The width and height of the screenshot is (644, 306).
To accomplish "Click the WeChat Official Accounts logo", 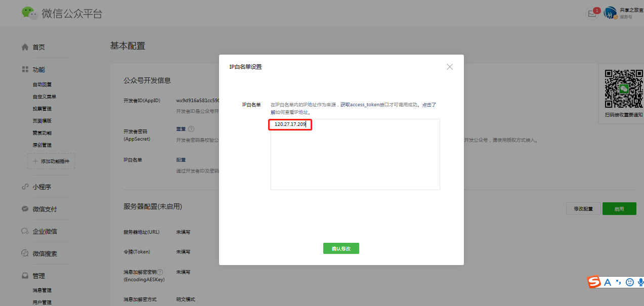I will (x=29, y=13).
